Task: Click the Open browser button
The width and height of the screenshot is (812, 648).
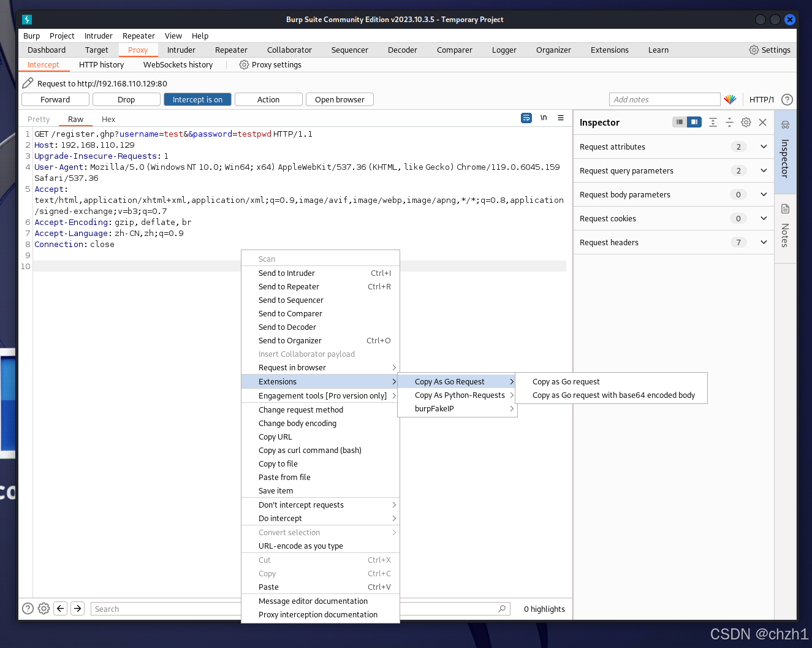Action: click(x=340, y=99)
